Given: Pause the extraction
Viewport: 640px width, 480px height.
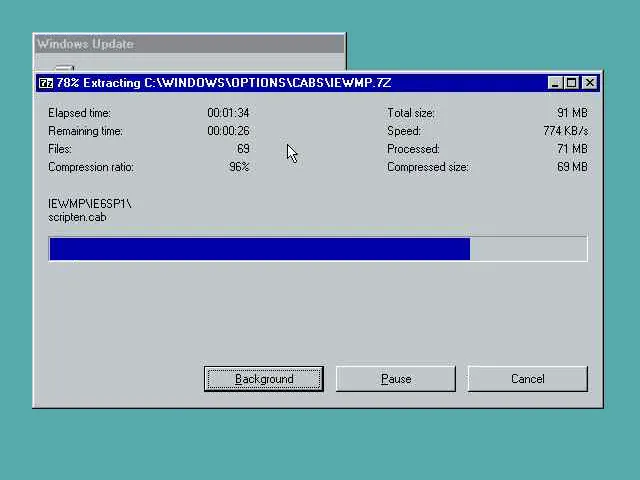Looking at the screenshot, I should (x=396, y=379).
